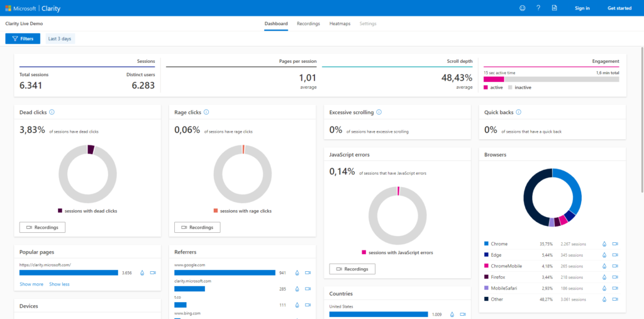Open recordings icon for Other browsers row
Image resolution: width=644 pixels, height=319 pixels.
coord(615,299)
